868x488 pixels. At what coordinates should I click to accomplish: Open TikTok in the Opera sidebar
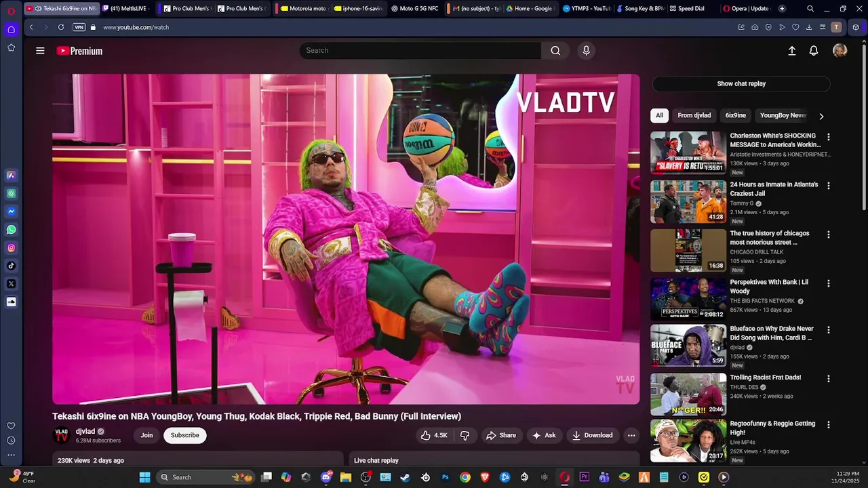pos(11,266)
